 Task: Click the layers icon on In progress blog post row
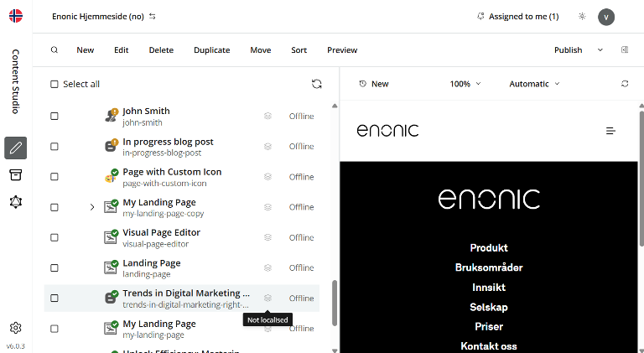267,147
